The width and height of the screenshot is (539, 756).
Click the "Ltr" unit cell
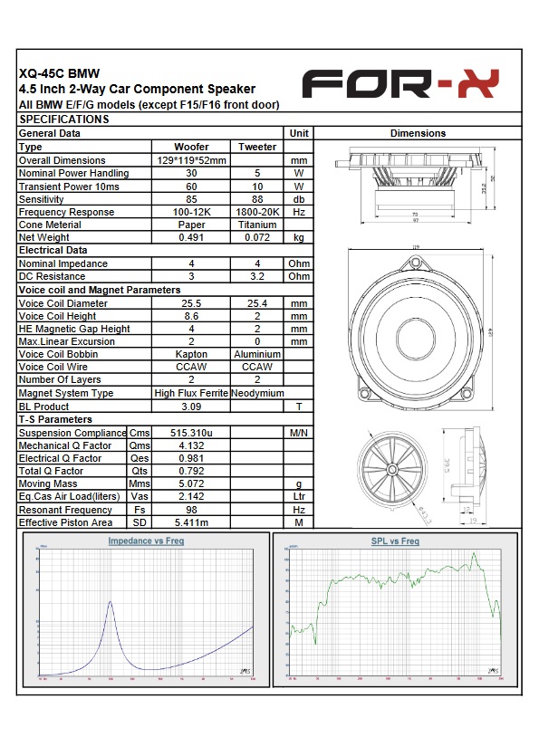point(299,496)
